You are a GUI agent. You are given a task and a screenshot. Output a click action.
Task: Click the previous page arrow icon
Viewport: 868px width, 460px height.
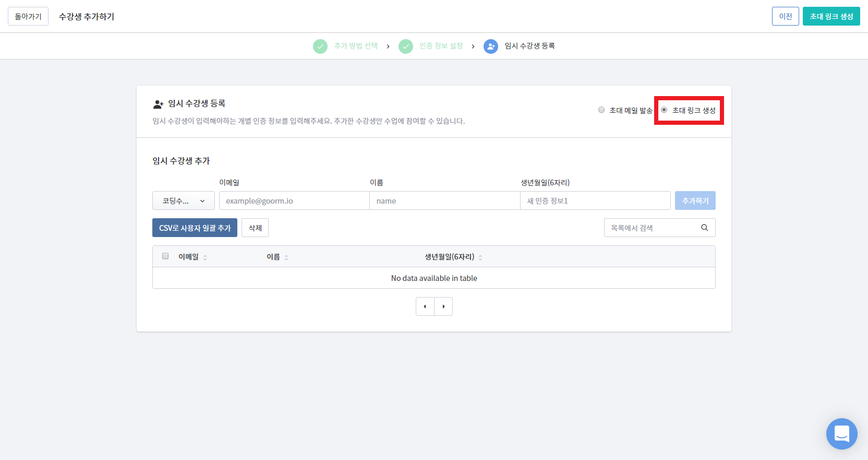[x=425, y=306]
